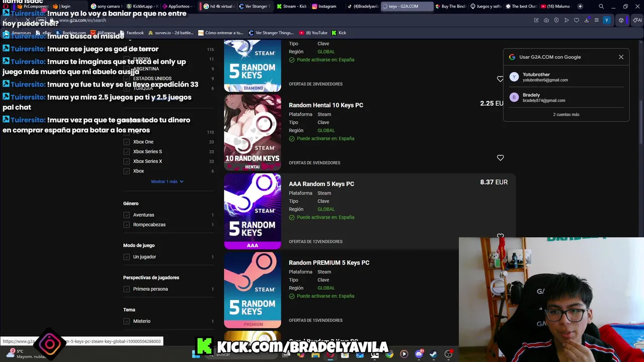Open the ad blocker shield icon

(556, 20)
